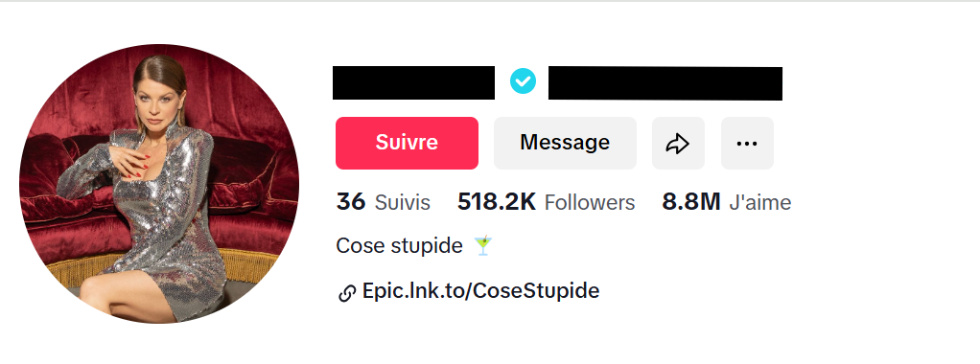Open the Followers list label

(x=590, y=203)
